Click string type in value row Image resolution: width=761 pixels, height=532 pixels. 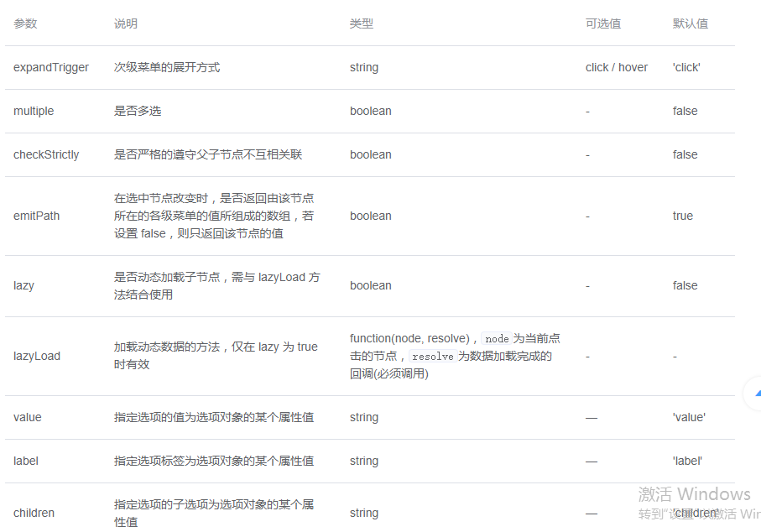click(364, 417)
